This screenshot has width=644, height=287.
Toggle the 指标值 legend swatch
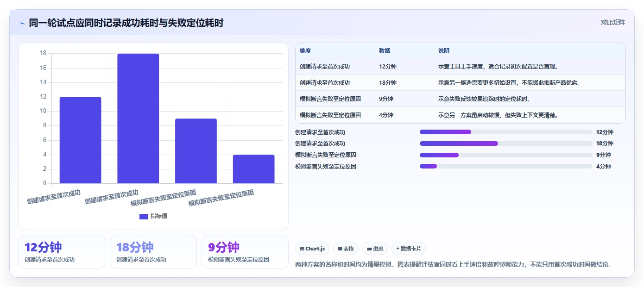coord(144,216)
